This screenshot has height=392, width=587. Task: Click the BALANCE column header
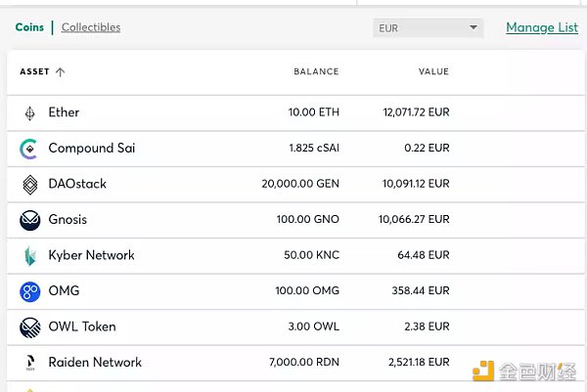coord(316,71)
